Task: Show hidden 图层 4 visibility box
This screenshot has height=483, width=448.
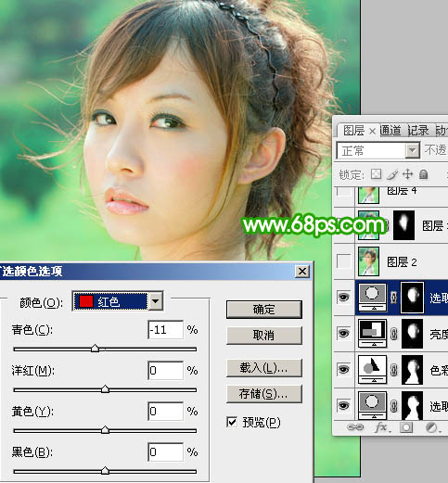Action: (343, 191)
